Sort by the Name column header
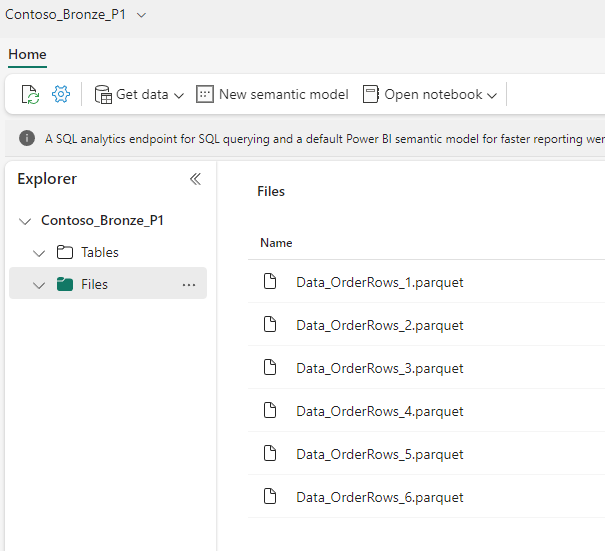Image resolution: width=605 pixels, height=551 pixels. click(x=276, y=243)
